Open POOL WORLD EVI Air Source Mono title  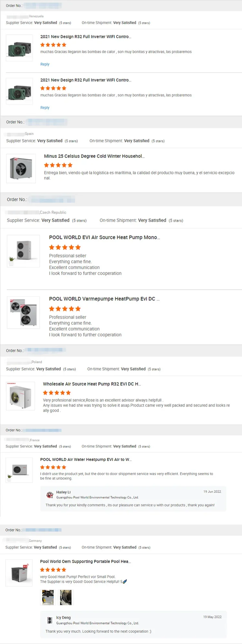click(105, 237)
